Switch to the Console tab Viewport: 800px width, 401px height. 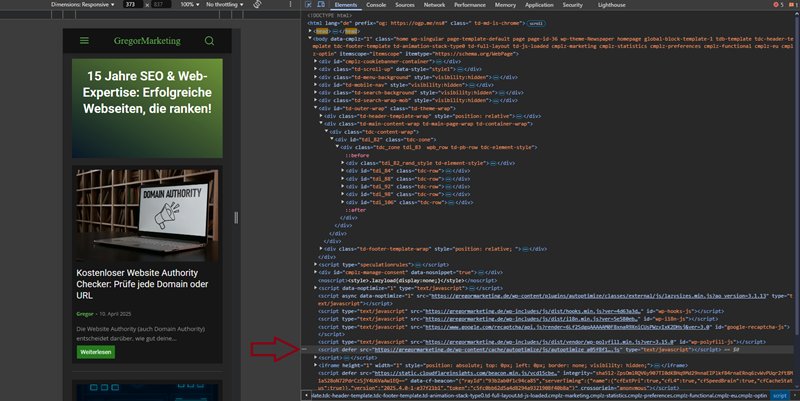point(376,5)
